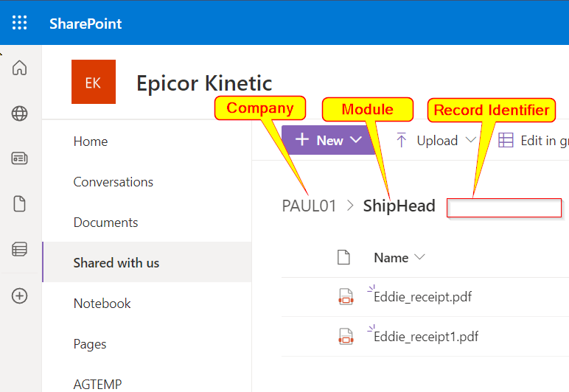The image size is (569, 392).
Task: Click the SharePoint title link
Action: [x=85, y=24]
